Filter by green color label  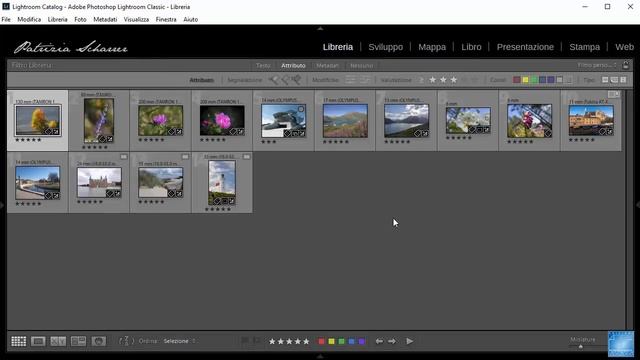click(x=534, y=80)
